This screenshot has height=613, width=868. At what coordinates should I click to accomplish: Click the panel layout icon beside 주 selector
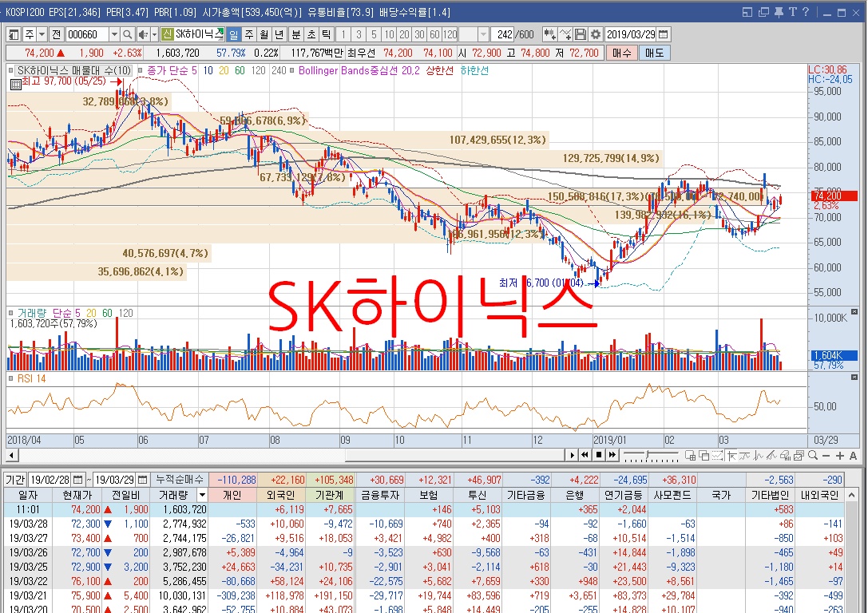(x=14, y=34)
